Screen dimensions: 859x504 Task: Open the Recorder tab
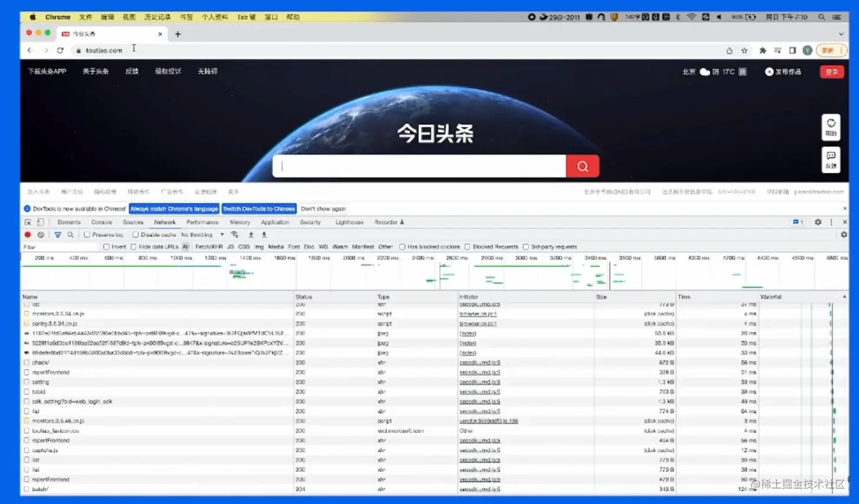point(389,223)
